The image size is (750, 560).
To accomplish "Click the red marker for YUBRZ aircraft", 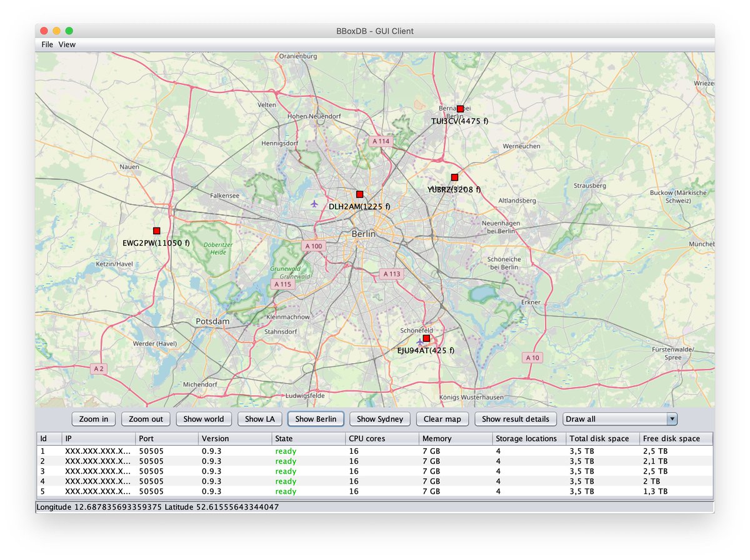I will (454, 177).
